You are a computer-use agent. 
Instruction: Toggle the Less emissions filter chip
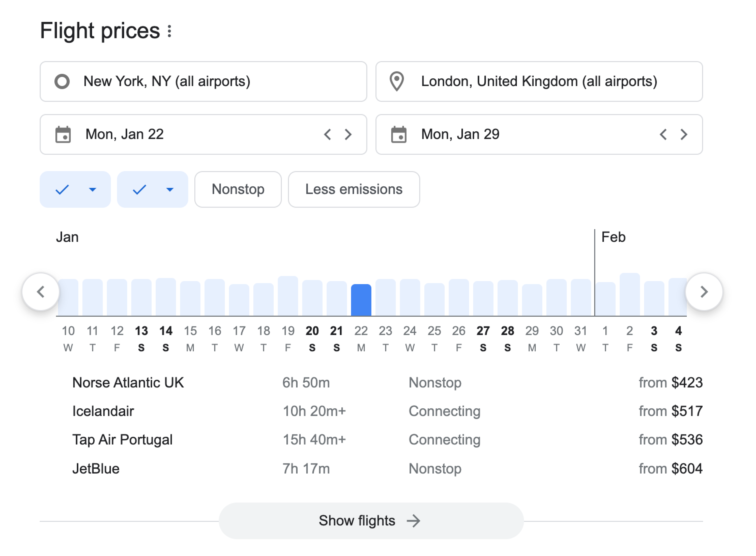(353, 189)
